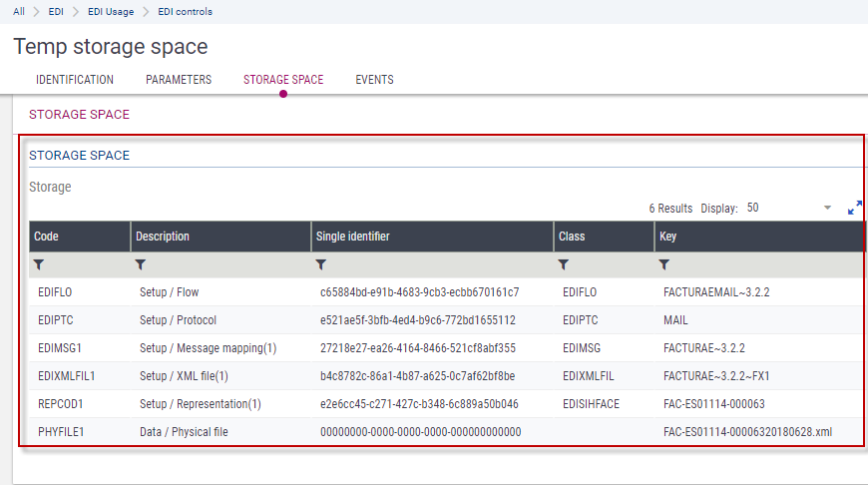Click the filter icon under Single identifier
The image size is (868, 485).
[321, 264]
